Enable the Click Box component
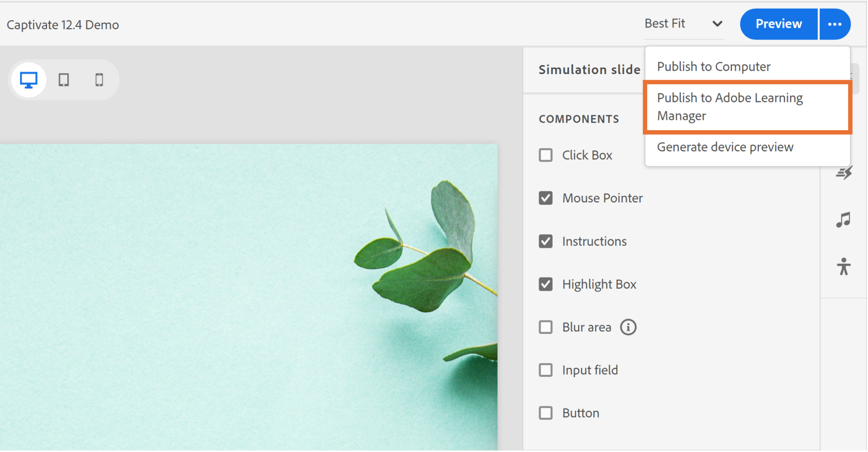The height and width of the screenshot is (452, 868). click(545, 154)
